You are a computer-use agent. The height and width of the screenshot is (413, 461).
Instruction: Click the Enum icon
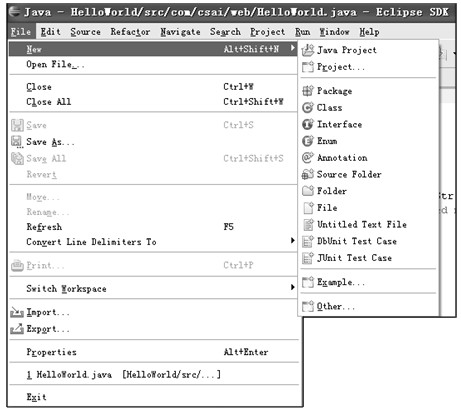coord(308,141)
